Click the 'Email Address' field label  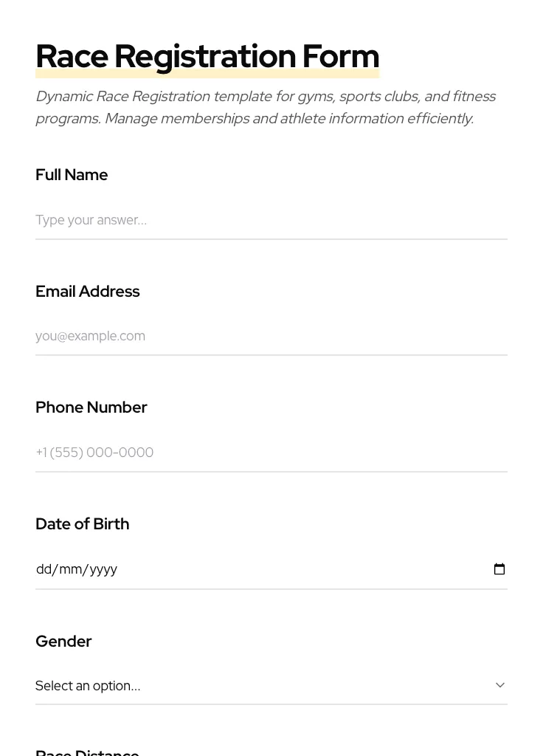(87, 292)
